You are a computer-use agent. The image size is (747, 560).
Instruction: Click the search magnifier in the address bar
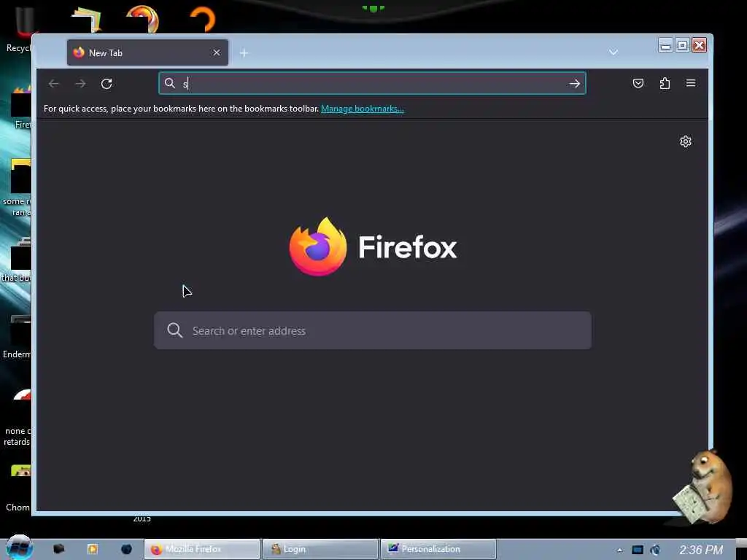coord(169,83)
